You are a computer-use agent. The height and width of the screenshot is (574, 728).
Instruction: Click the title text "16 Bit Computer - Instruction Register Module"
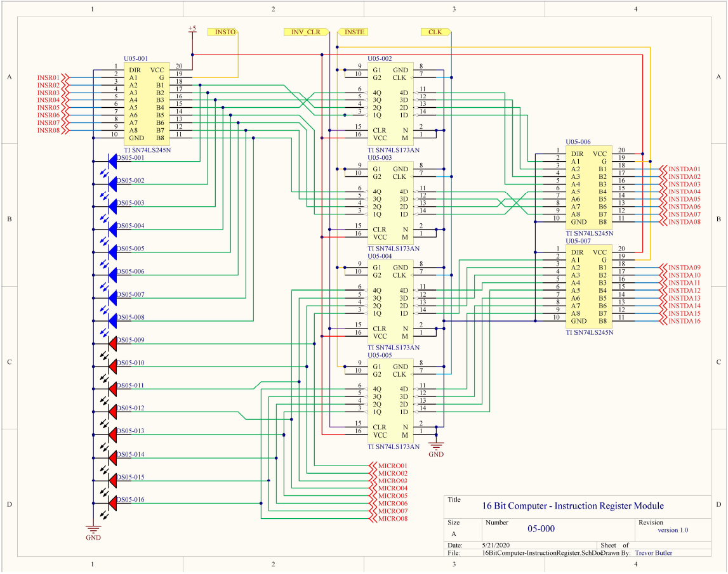pos(573,506)
